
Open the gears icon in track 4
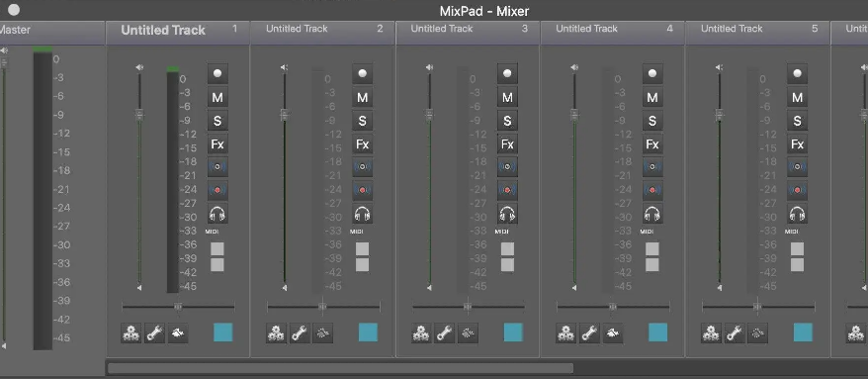tap(566, 333)
